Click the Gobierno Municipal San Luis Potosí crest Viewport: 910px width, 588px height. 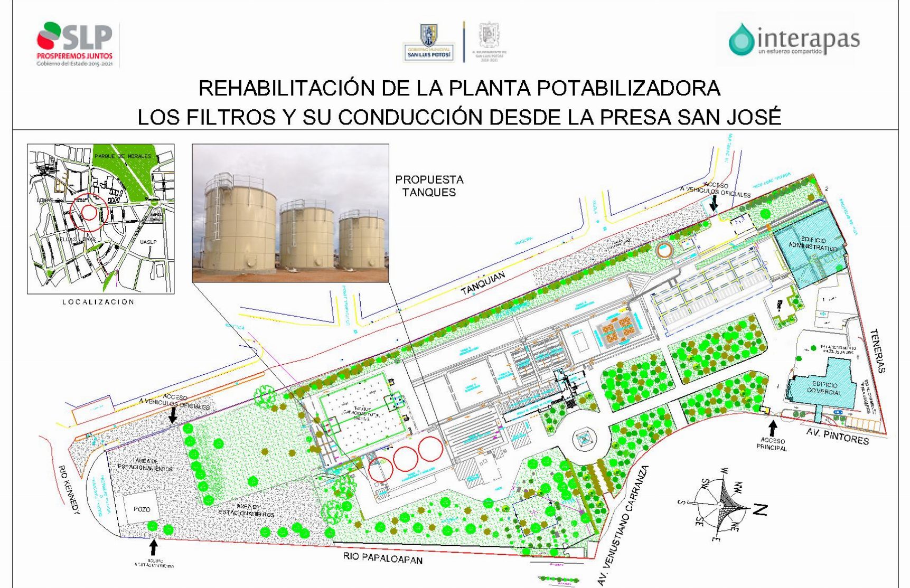click(428, 42)
